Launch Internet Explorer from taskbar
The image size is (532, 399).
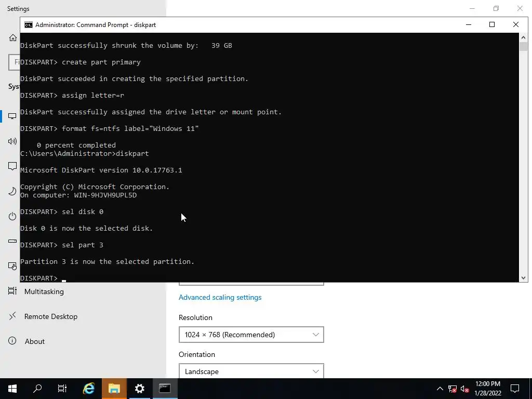point(89,389)
